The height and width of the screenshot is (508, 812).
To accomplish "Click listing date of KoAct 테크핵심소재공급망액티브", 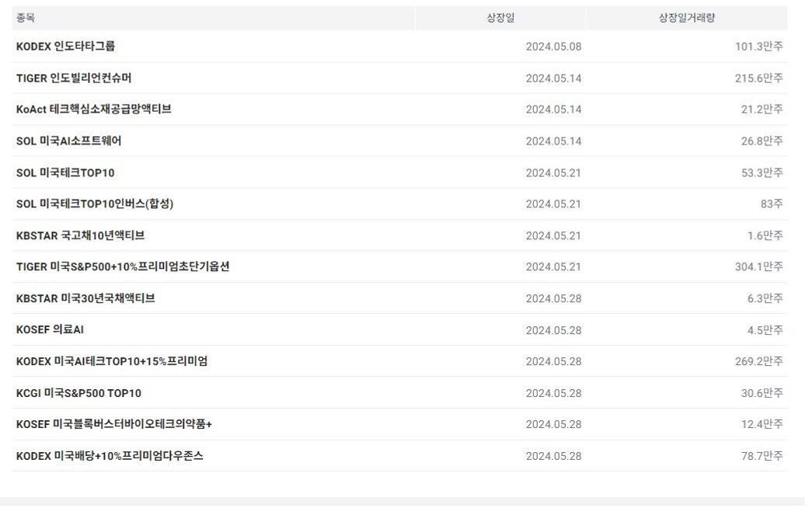I will (x=553, y=110).
